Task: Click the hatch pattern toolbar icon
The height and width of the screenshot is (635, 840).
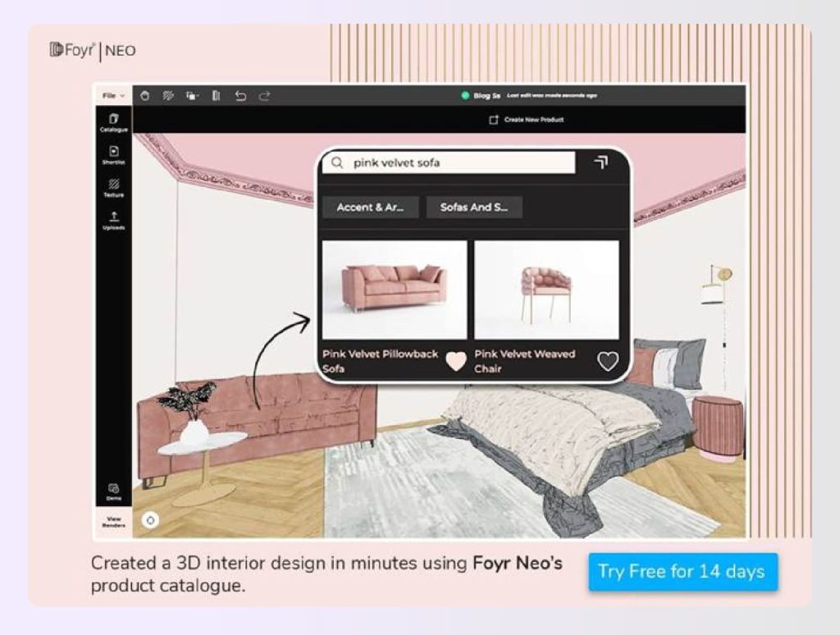Action: coord(168,96)
